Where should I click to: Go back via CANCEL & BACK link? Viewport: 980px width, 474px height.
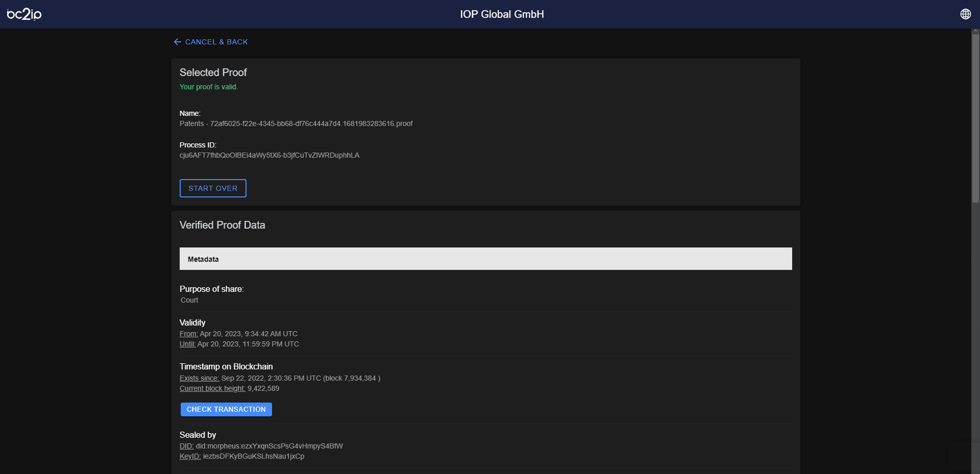point(211,42)
